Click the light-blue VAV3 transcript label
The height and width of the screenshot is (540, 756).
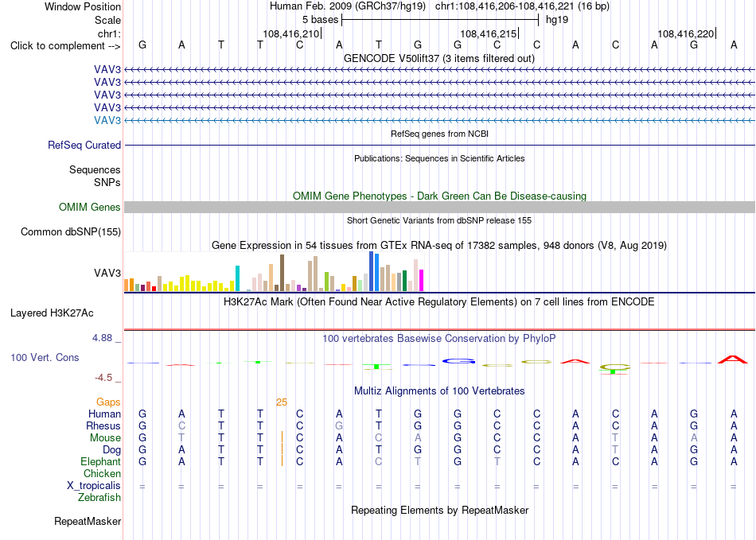click(x=107, y=120)
